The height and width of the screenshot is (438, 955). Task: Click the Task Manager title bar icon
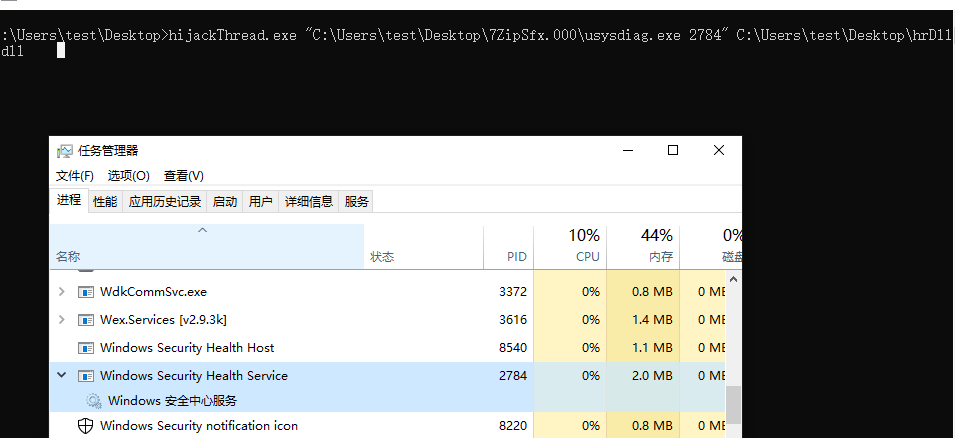[65, 151]
